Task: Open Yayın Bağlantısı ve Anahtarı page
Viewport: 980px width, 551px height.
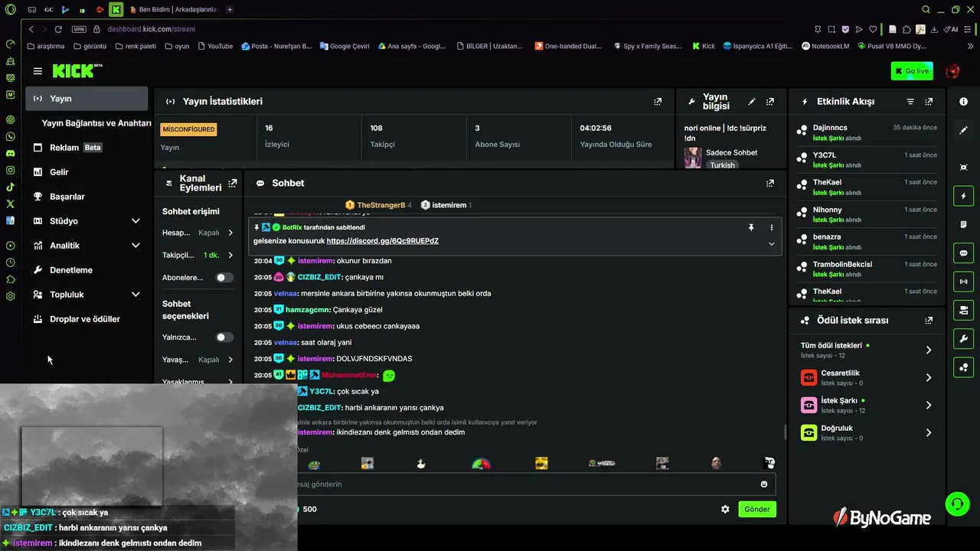Action: click(96, 123)
